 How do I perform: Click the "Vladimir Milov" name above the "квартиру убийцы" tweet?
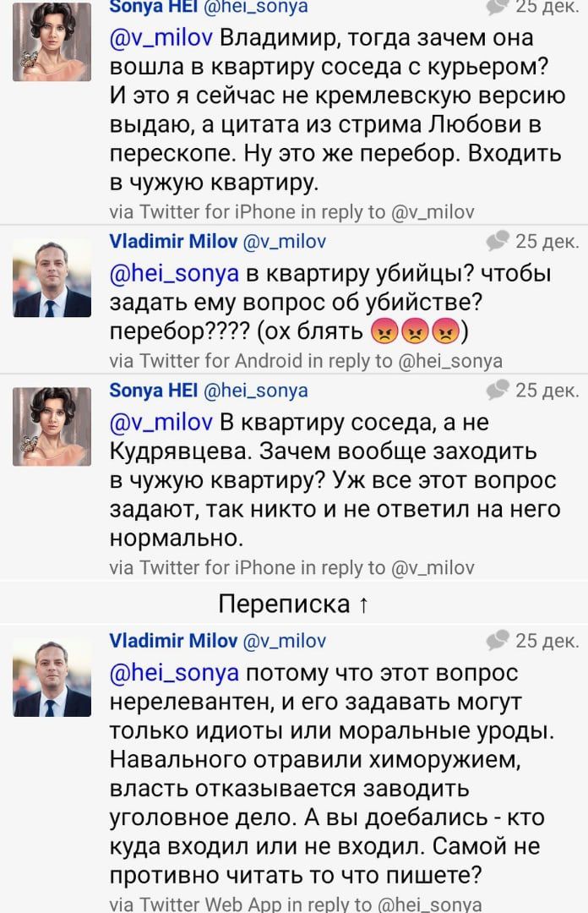(174, 242)
